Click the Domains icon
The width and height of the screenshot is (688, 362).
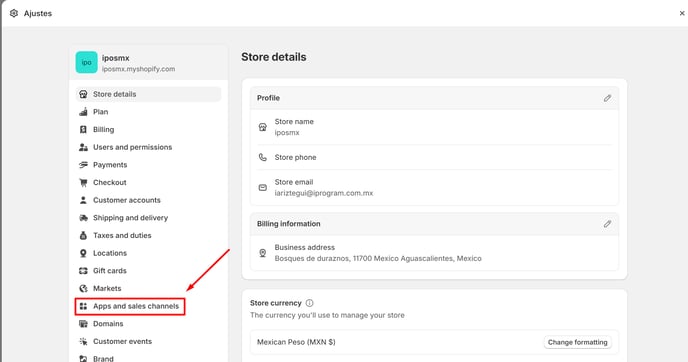pyautogui.click(x=83, y=324)
